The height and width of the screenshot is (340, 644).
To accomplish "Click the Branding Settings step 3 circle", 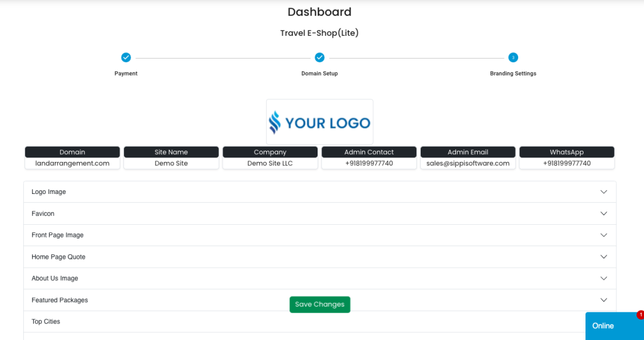I will tap(513, 57).
